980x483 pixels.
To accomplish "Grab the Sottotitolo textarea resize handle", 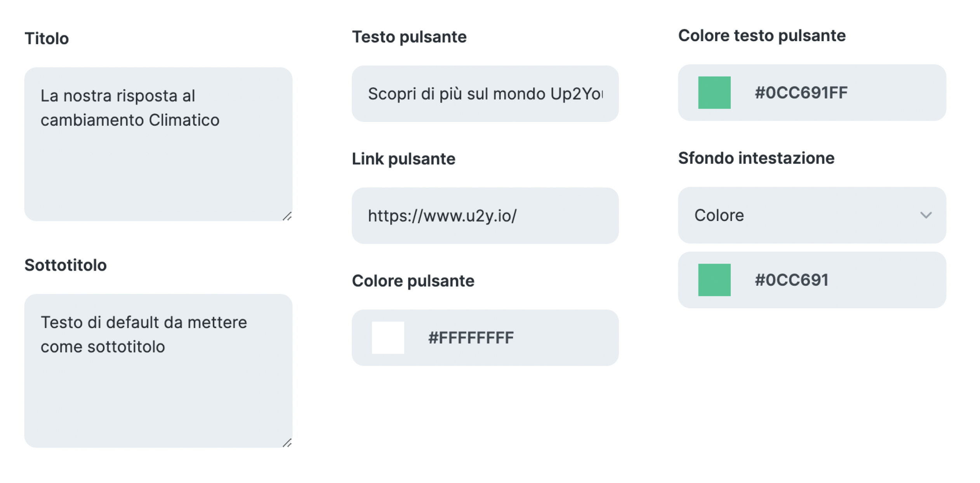I will coord(287,443).
